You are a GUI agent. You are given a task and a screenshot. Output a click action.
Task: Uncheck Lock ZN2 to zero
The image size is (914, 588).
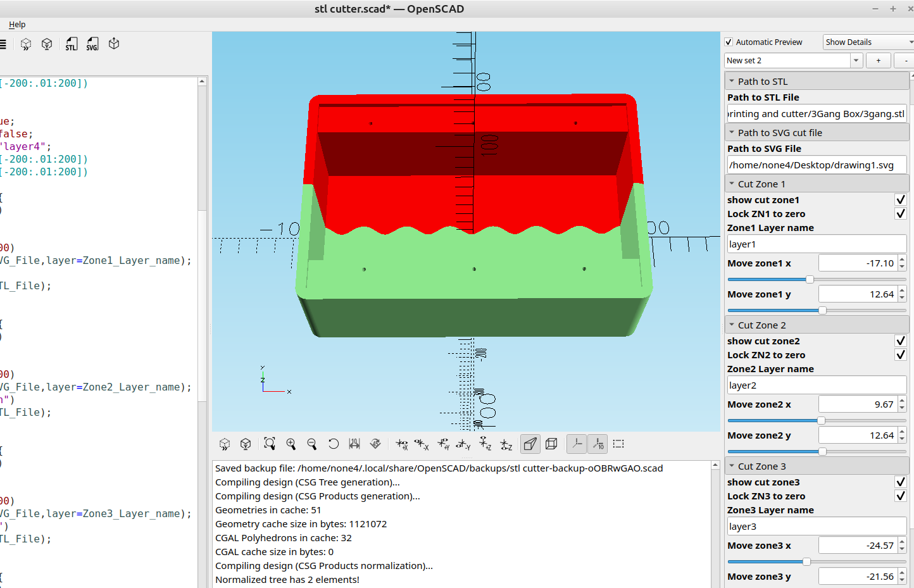pos(901,355)
